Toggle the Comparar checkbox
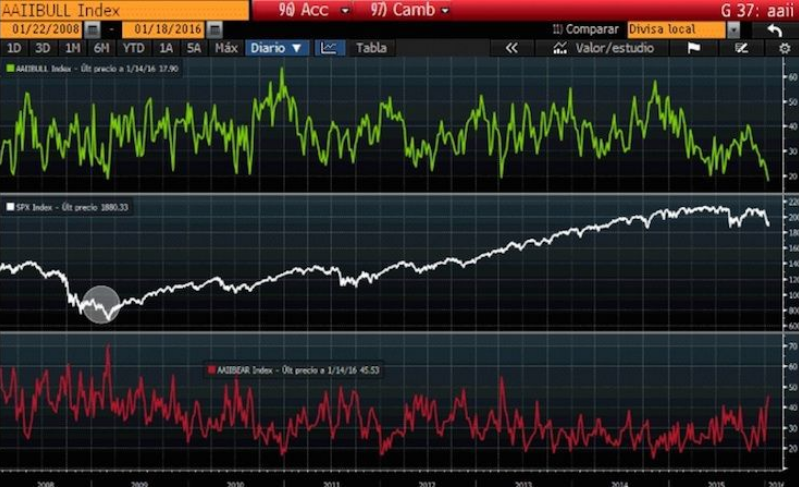 [x=558, y=30]
